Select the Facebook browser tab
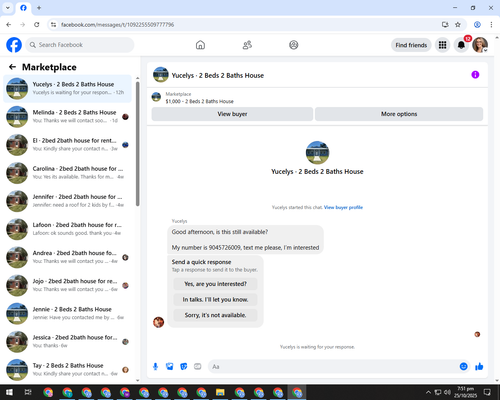The image size is (500, 400). 23,8
